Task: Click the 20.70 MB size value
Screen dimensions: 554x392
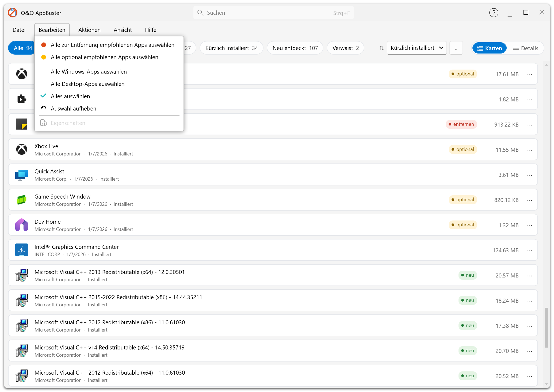Action: 507,351
